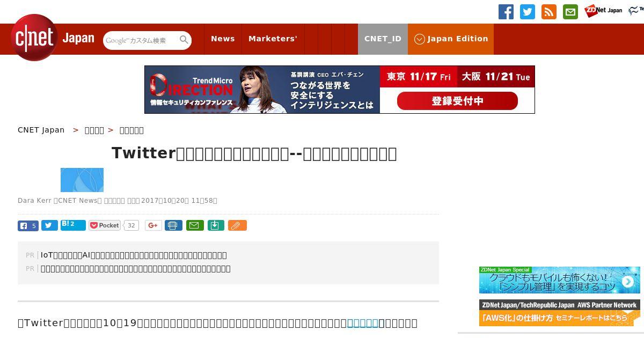The image size is (644, 338).
Task: Open the second PR link in the gray box
Action: (136, 268)
